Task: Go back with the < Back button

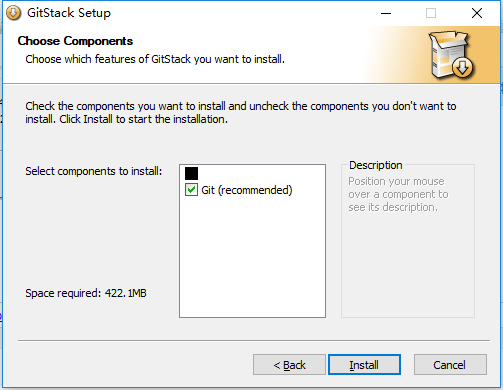Action: [x=289, y=365]
